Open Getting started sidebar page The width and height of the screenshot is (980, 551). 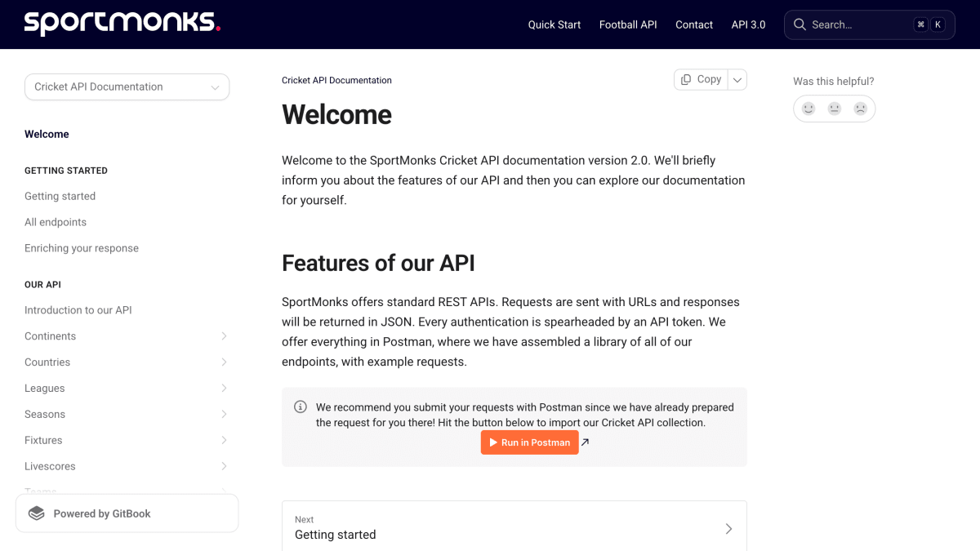[60, 196]
